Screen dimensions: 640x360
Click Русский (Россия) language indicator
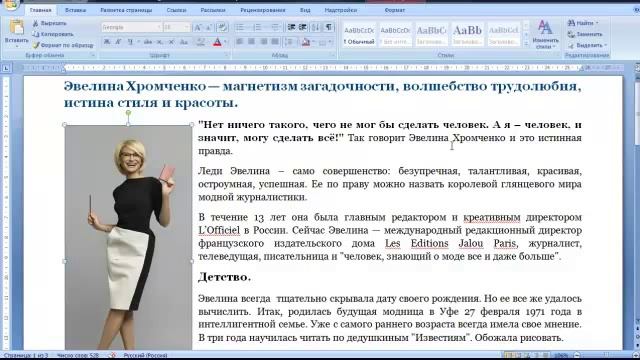pyautogui.click(x=145, y=356)
